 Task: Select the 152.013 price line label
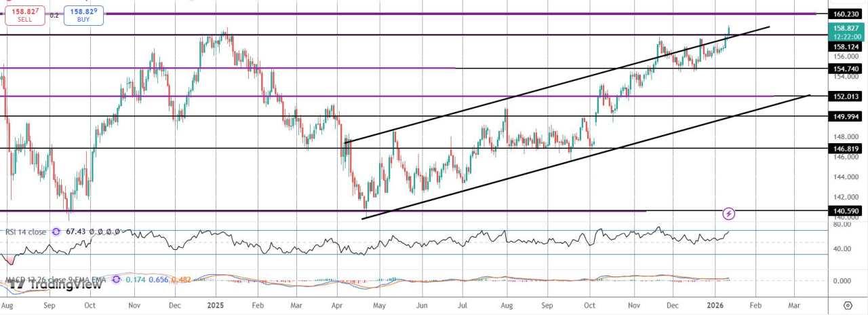pyautogui.click(x=846, y=96)
